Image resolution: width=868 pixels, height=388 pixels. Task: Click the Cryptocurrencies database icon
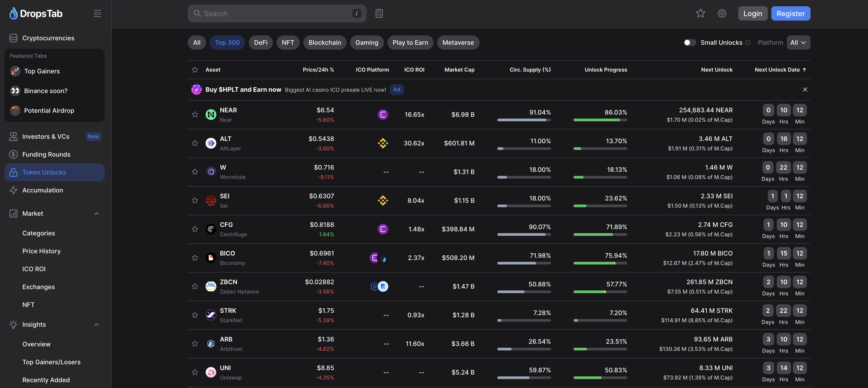pos(13,38)
